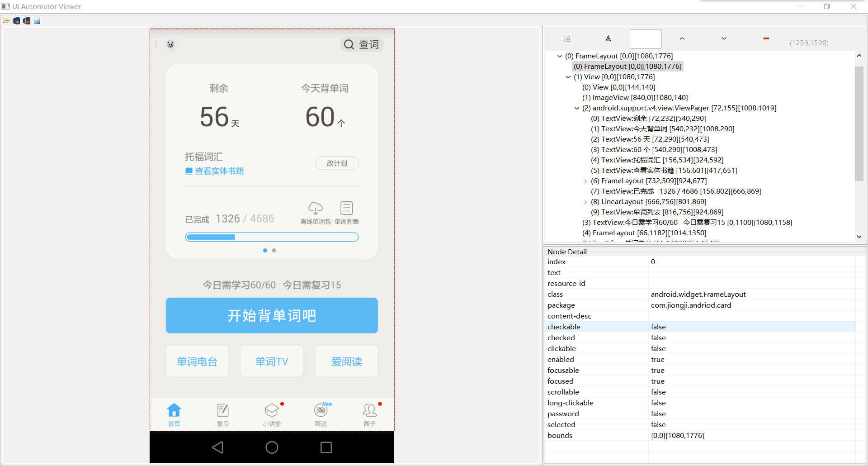
Task: Tap the 首页 home tab
Action: [x=174, y=414]
